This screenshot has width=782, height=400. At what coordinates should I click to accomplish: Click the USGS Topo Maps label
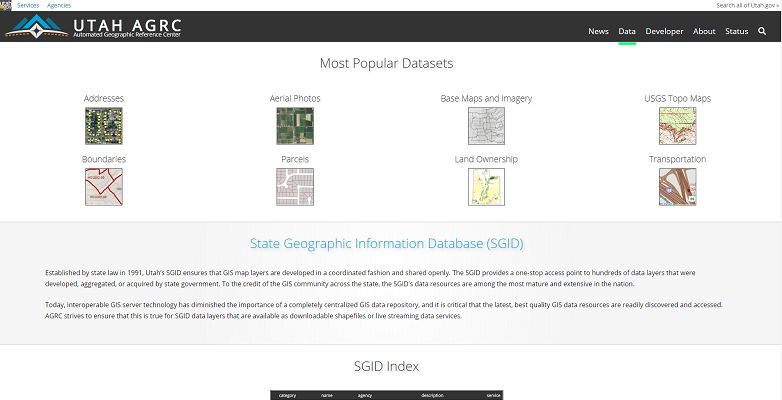pyautogui.click(x=678, y=98)
